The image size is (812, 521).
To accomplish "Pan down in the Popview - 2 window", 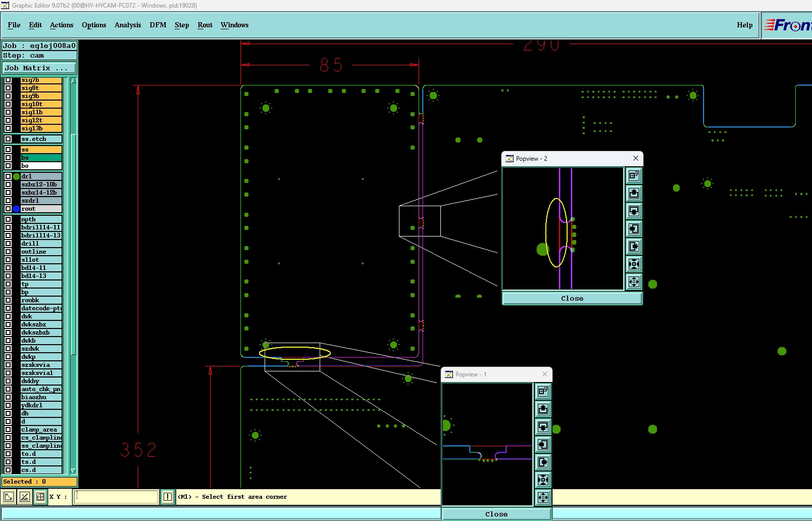I will point(634,211).
